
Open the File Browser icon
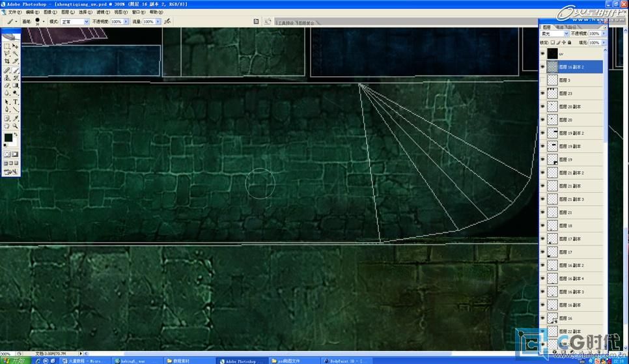click(x=267, y=21)
